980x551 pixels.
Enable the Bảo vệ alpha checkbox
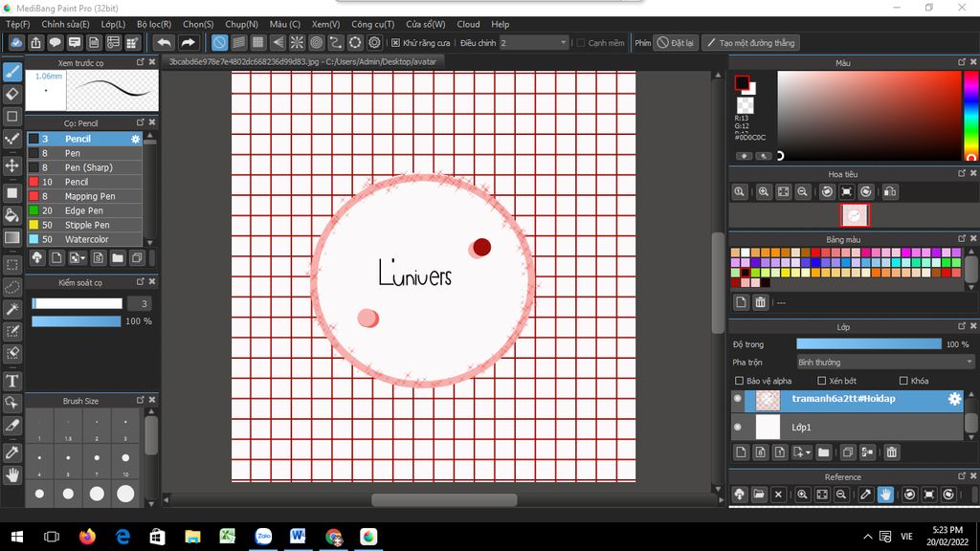click(740, 381)
